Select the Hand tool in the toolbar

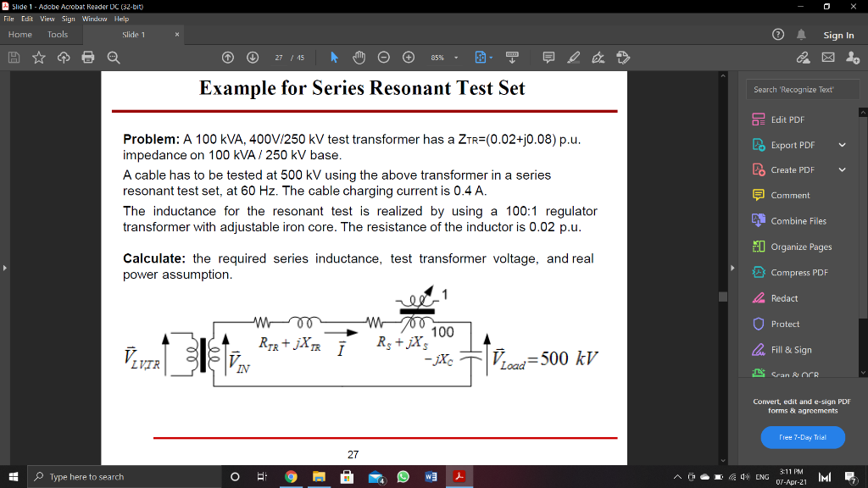point(359,58)
